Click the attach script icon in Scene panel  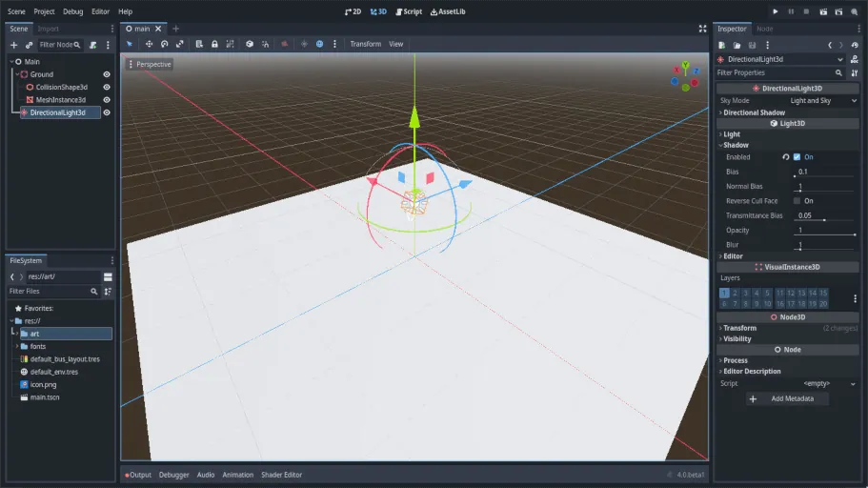[x=92, y=45]
